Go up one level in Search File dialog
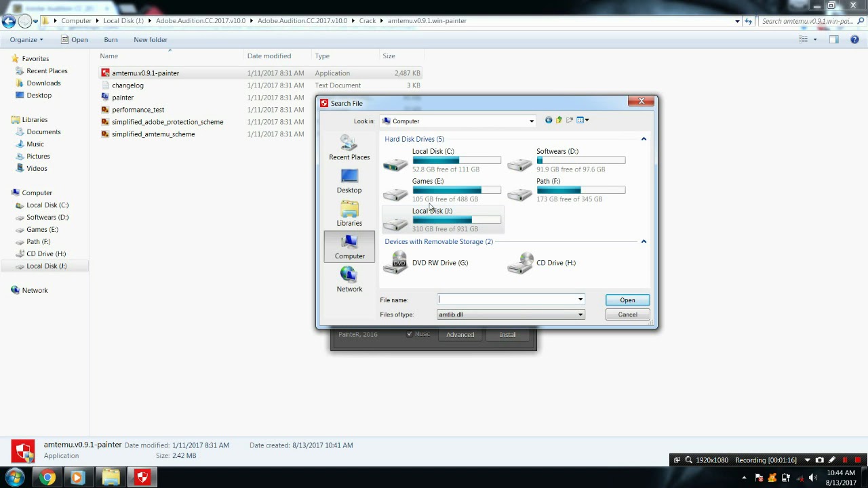Image resolution: width=868 pixels, height=488 pixels. coord(559,121)
